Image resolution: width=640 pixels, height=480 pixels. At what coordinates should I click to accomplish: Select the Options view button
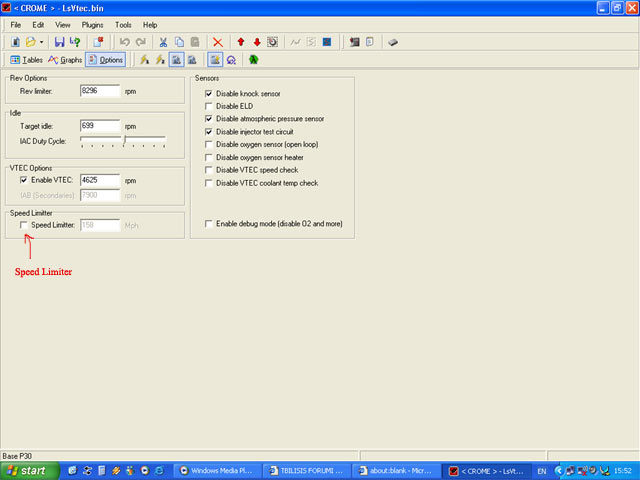[x=106, y=60]
